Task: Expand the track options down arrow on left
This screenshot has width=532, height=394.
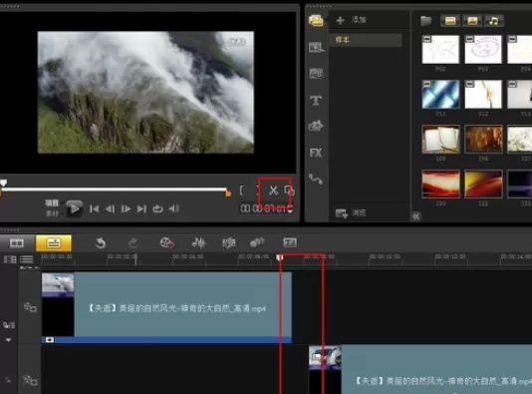Action: click(9, 340)
